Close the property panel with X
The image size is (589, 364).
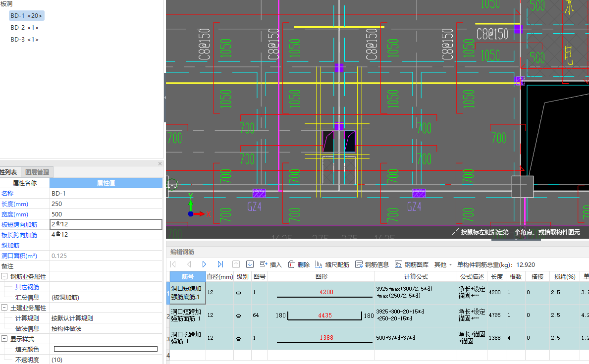tap(160, 163)
